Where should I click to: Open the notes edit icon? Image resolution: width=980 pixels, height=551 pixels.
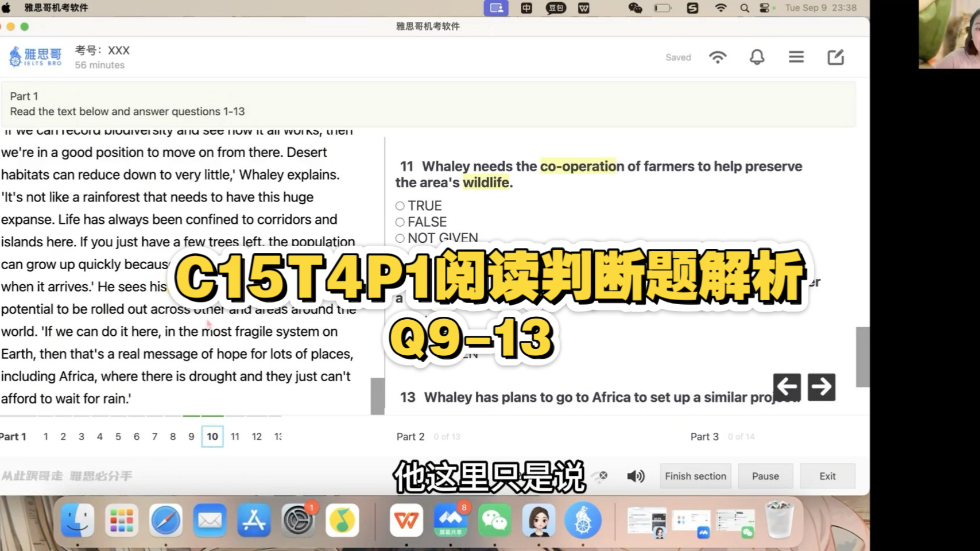[x=835, y=57]
